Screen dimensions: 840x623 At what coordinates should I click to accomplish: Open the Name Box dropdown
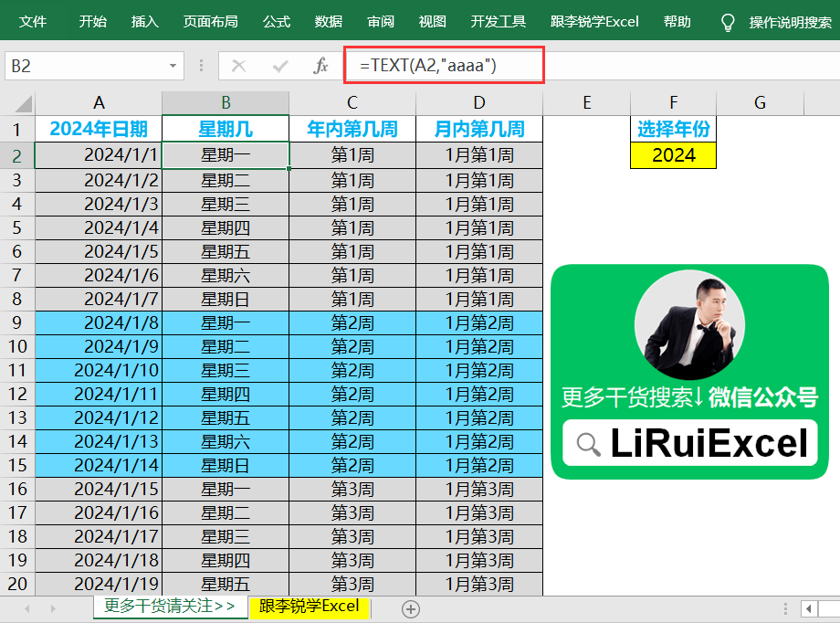tap(172, 66)
